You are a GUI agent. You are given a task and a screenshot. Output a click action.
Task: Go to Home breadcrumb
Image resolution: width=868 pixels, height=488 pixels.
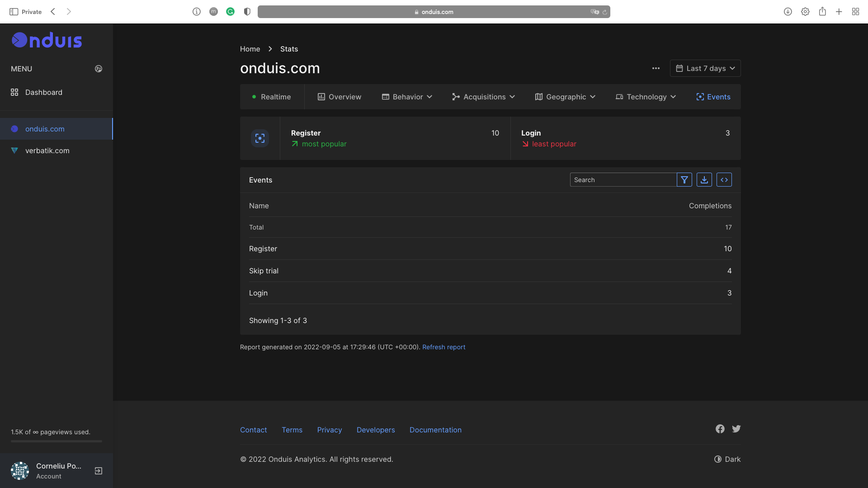(x=250, y=49)
